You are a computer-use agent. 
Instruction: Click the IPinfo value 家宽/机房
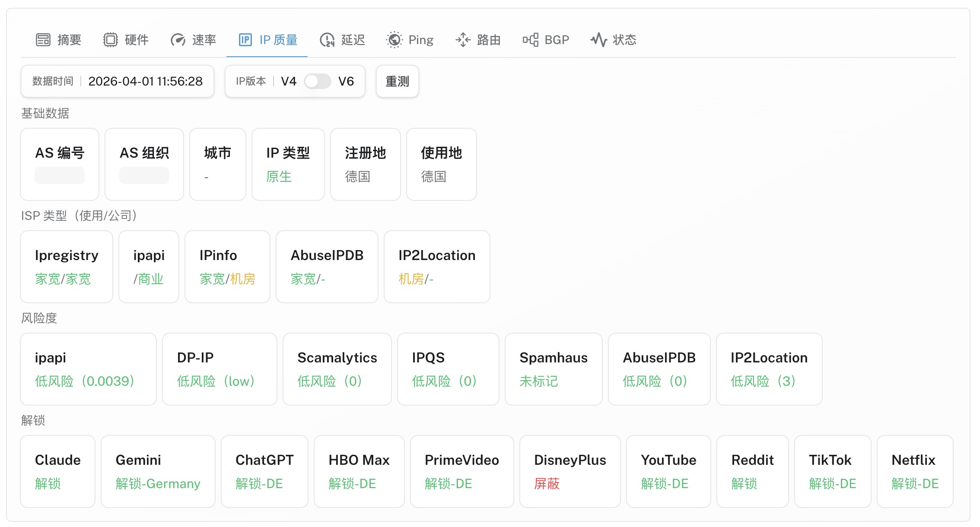[x=228, y=279]
